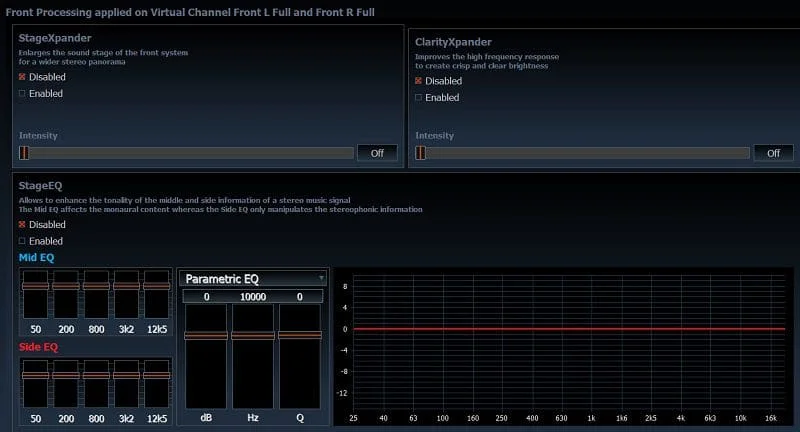800x432 pixels.
Task: Click the Mid EQ 12k5 fader
Action: 157,286
